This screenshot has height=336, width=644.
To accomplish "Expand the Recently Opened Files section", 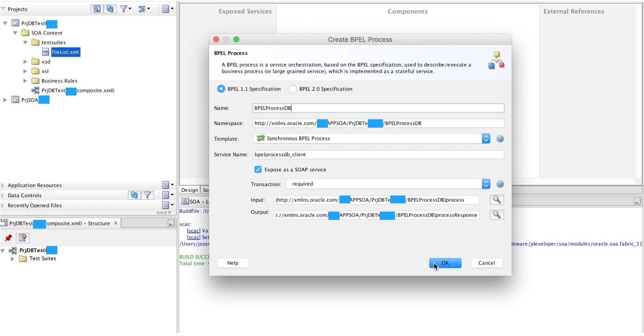I will click(x=3, y=205).
